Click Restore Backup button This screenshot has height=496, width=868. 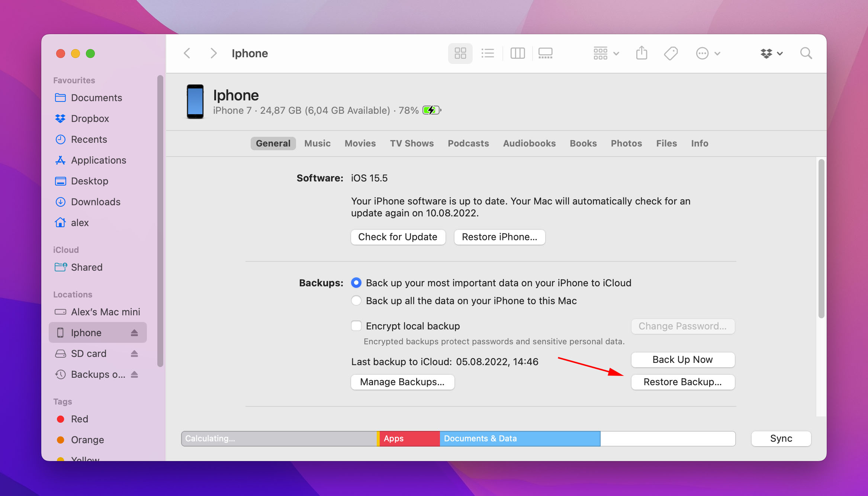pos(682,381)
